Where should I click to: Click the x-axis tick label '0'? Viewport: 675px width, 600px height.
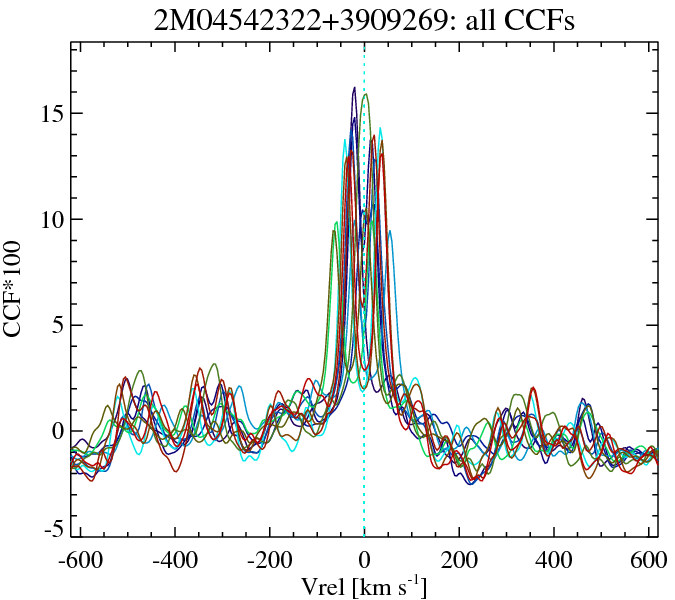click(x=364, y=559)
